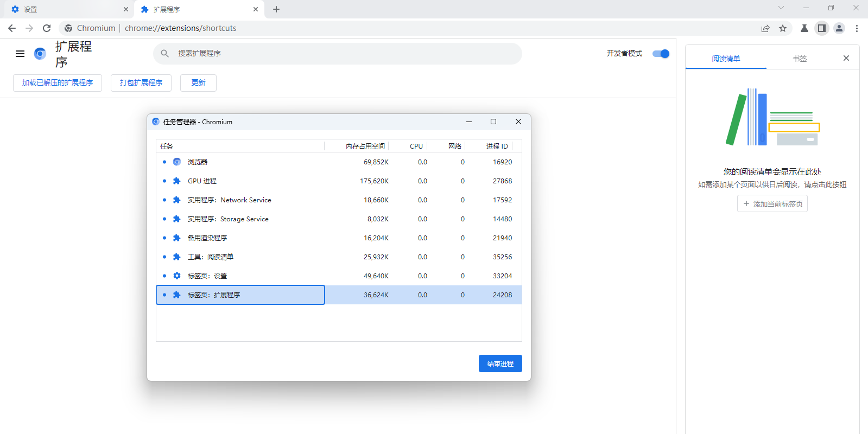Click the reload page icon

pos(47,28)
